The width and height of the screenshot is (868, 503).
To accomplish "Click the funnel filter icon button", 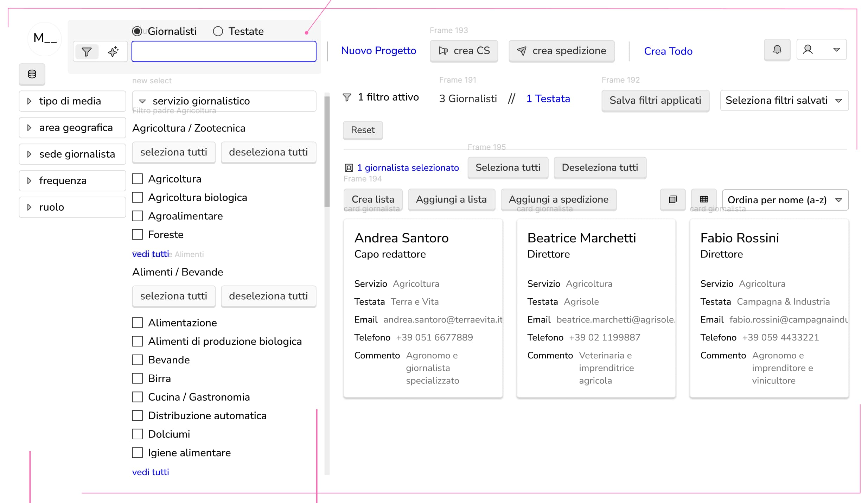I will coord(87,52).
